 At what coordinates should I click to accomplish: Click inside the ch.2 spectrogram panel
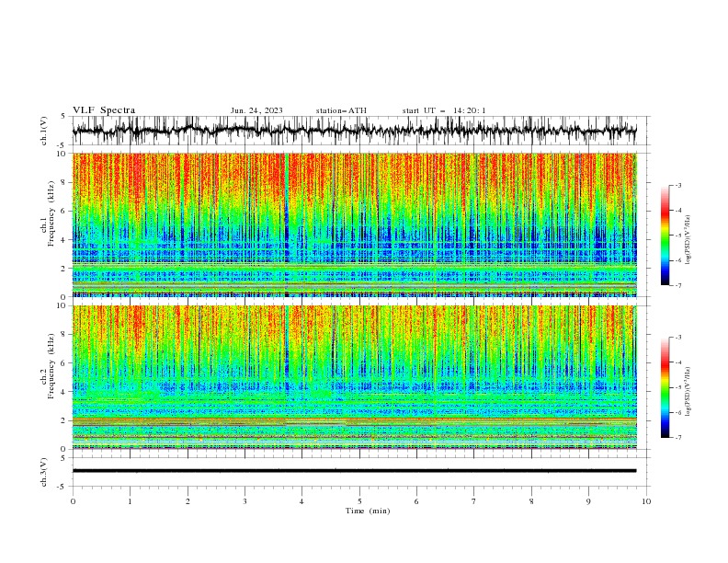click(354, 377)
